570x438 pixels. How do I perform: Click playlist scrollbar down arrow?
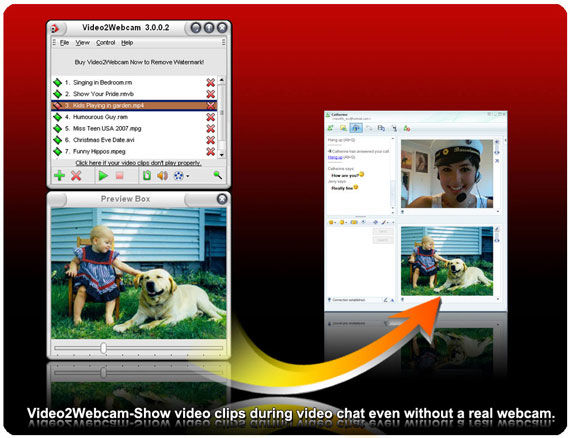(221, 155)
